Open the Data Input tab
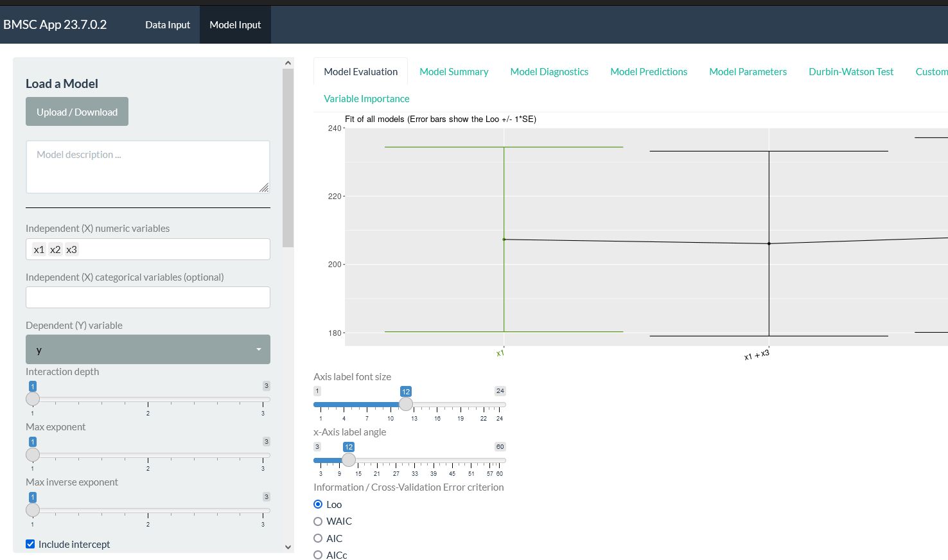This screenshot has width=948, height=560. click(168, 25)
